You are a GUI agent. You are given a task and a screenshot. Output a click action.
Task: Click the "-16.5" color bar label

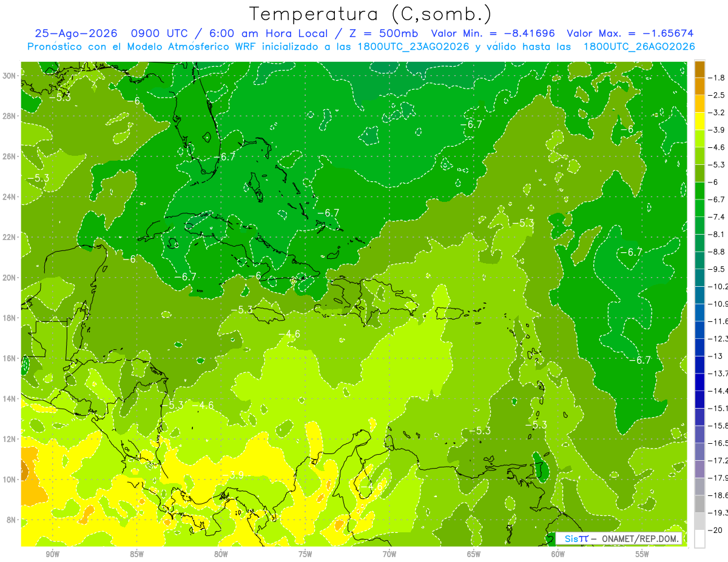[719, 443]
